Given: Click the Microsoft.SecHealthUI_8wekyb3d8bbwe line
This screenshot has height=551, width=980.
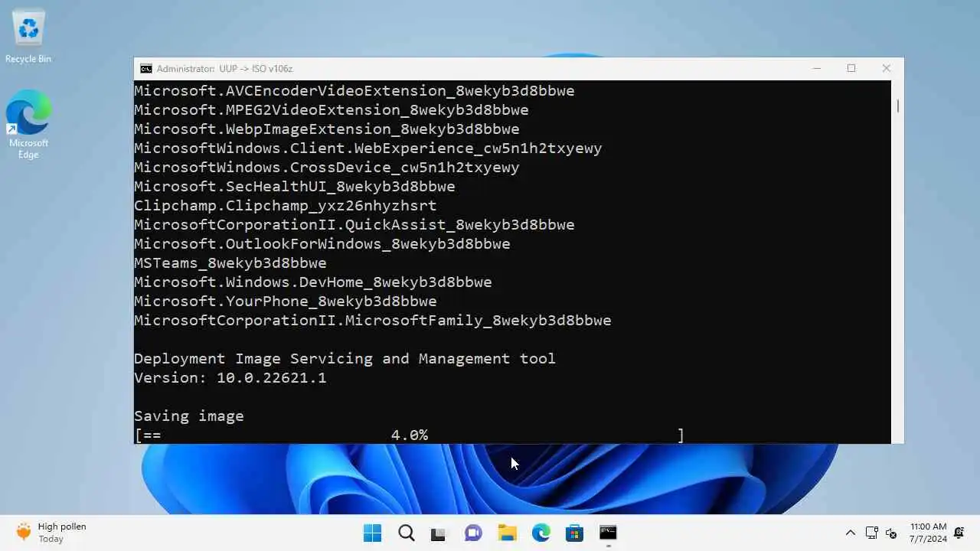Looking at the screenshot, I should [295, 187].
